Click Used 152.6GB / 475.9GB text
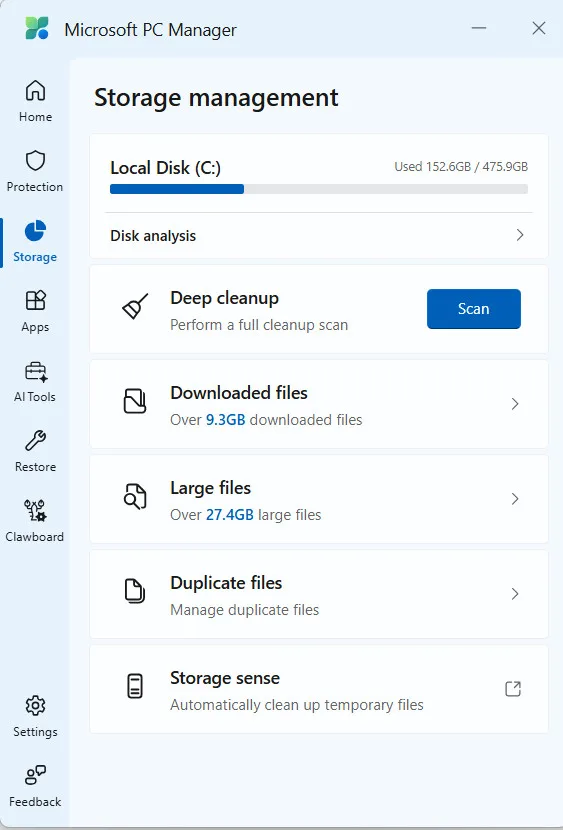 tap(461, 167)
